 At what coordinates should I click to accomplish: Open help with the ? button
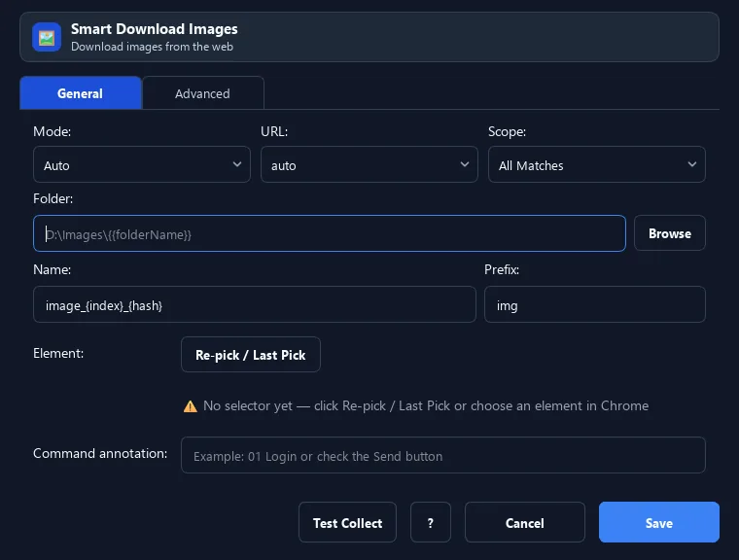pyautogui.click(x=431, y=522)
